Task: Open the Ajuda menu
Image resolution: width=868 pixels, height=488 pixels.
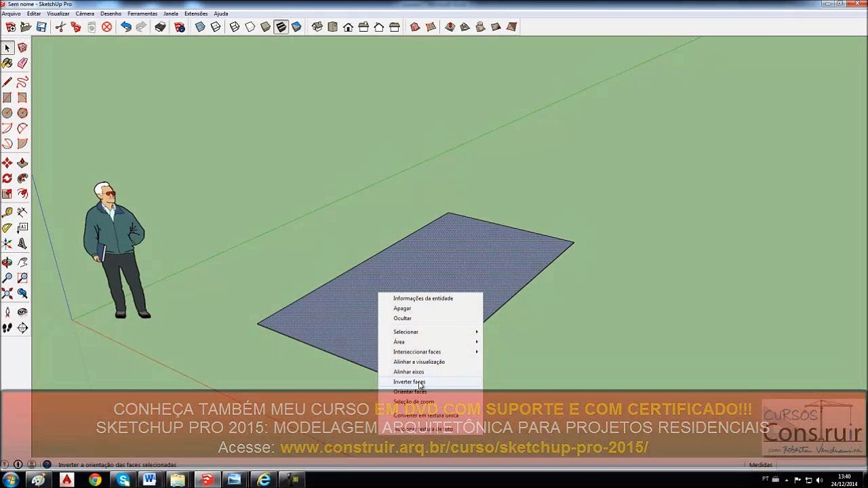Action: (x=221, y=14)
